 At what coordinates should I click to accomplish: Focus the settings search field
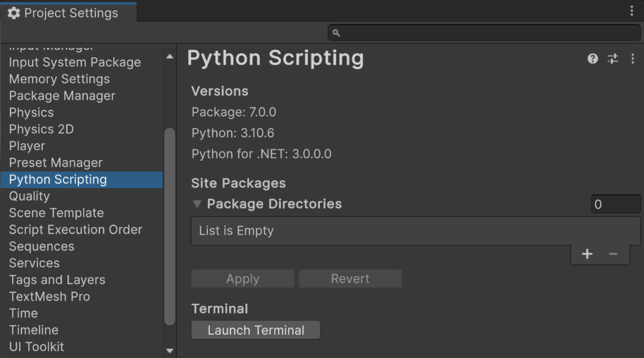[484, 32]
